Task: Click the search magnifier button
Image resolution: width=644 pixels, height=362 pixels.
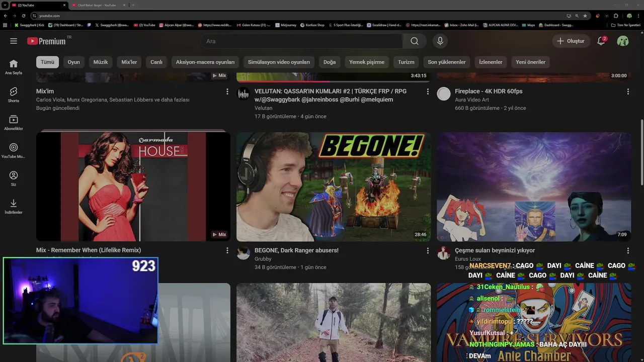Action: 414,41
